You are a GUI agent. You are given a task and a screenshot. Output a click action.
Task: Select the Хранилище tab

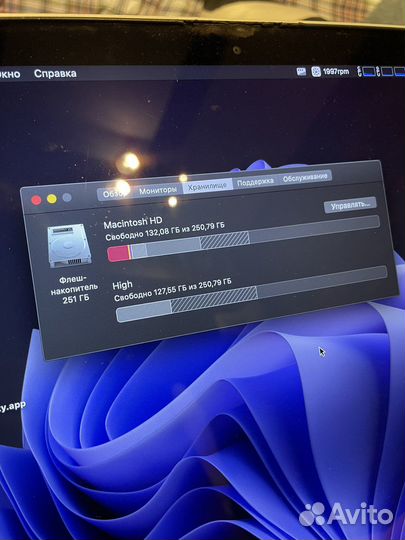pyautogui.click(x=207, y=186)
